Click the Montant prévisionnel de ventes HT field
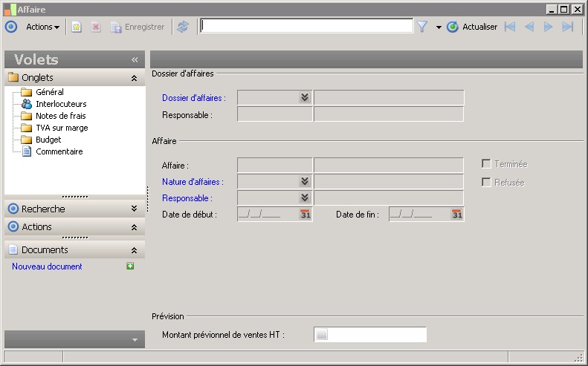588x366 pixels. coord(370,334)
